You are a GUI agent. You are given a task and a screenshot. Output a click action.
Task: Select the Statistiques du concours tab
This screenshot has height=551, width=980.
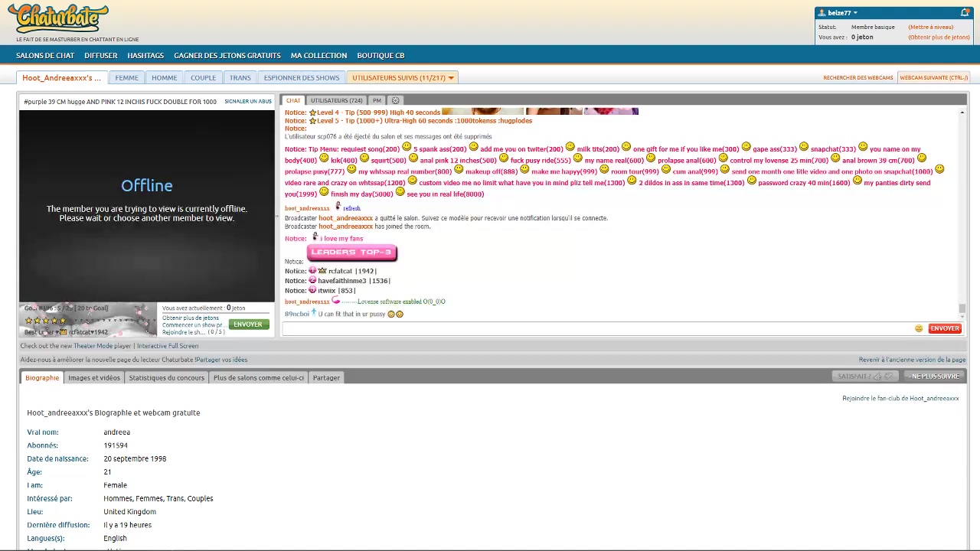[166, 377]
